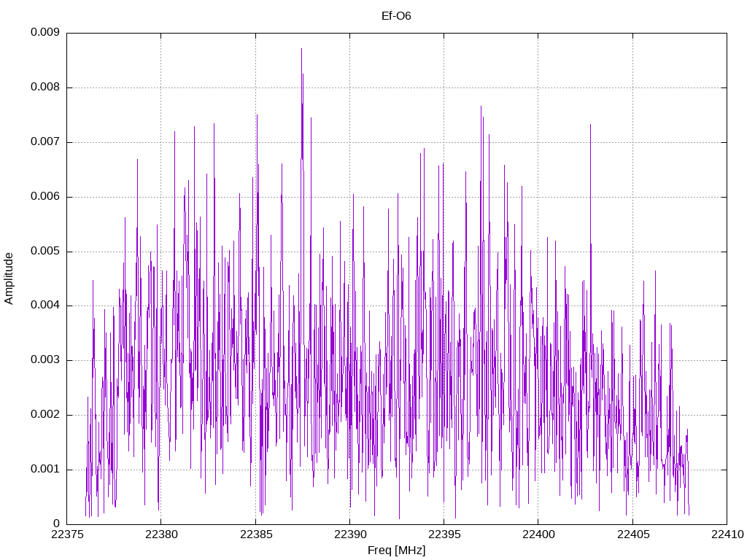Click the y-axis tick label 0.005
Screen dimensions: 747x560
pyautogui.click(x=45, y=251)
